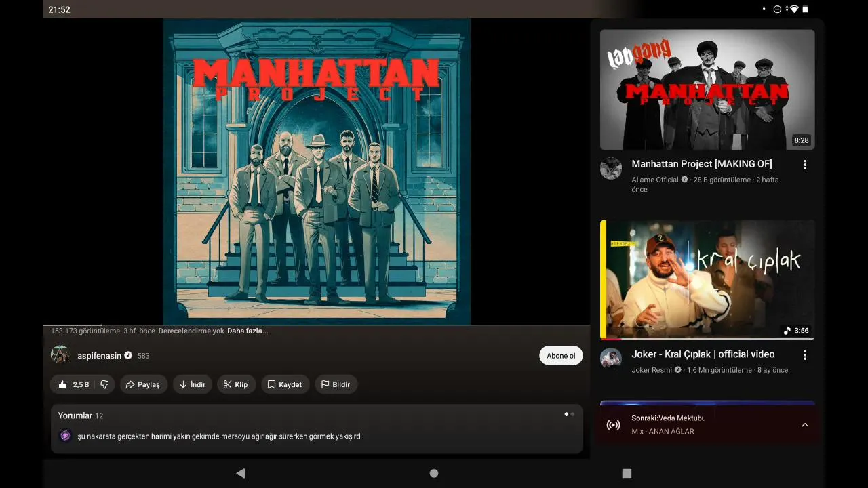The image size is (868, 488).
Task: Expand the Sonraki Veda Mektubu queue panel
Action: click(805, 425)
